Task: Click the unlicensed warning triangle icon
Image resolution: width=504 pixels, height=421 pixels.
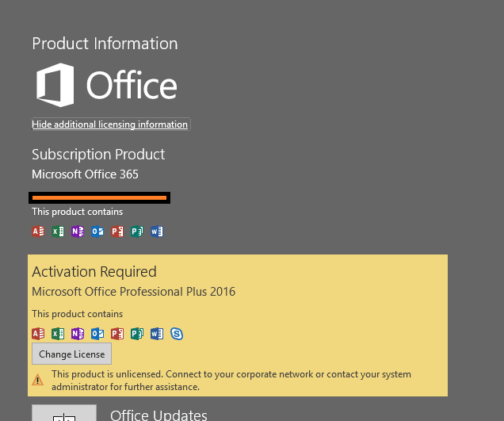Action: pyautogui.click(x=37, y=380)
